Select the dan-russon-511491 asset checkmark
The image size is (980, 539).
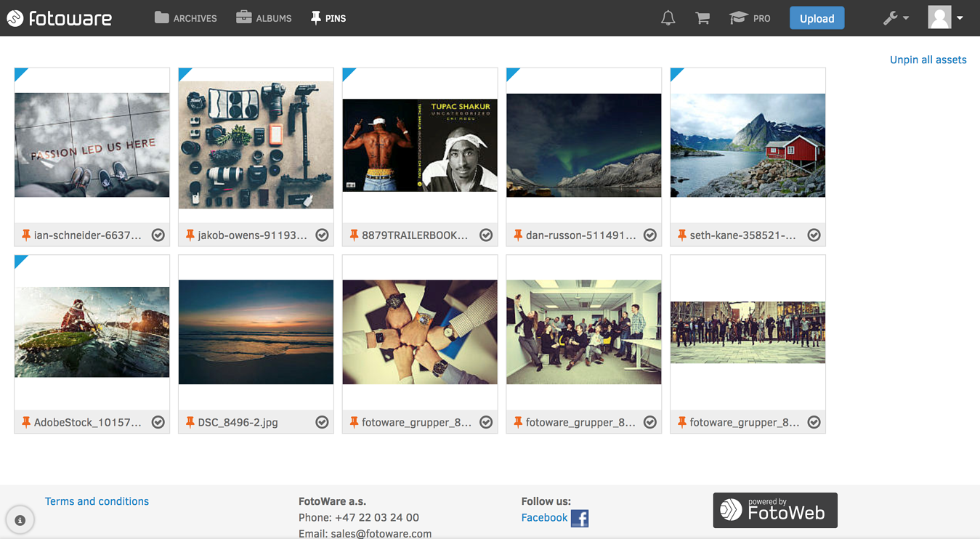[650, 235]
